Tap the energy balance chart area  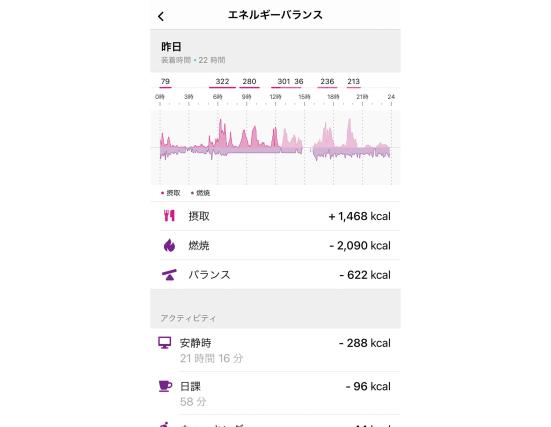pos(276,148)
